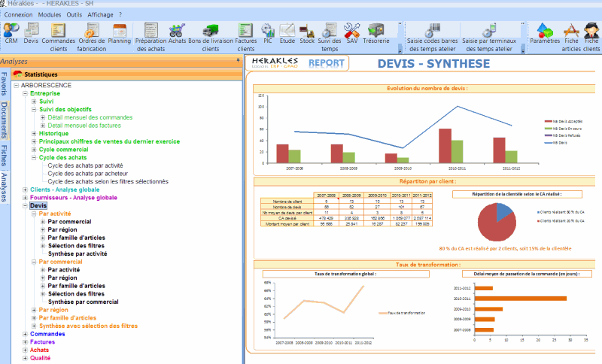The width and height of the screenshot is (602, 364).
Task: Open the Connexion menu
Action: click(18, 14)
